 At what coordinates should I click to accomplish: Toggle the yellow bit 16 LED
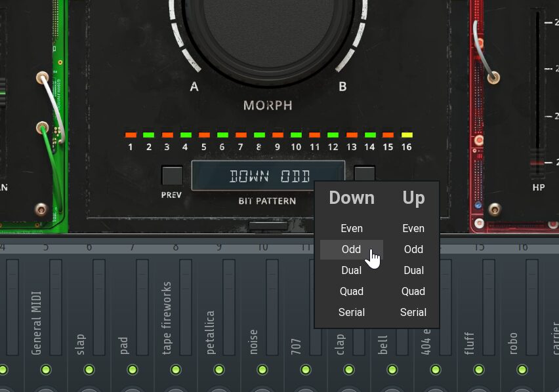coord(407,135)
